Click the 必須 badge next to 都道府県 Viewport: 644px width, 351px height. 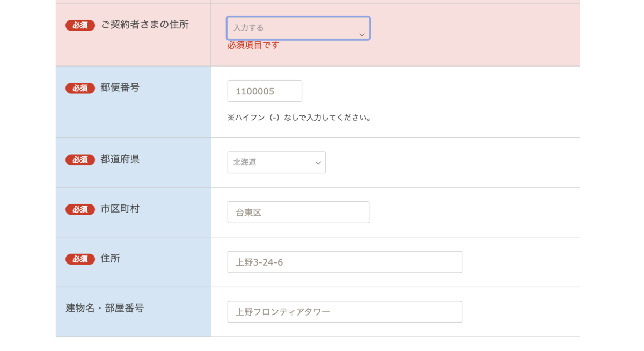click(80, 159)
